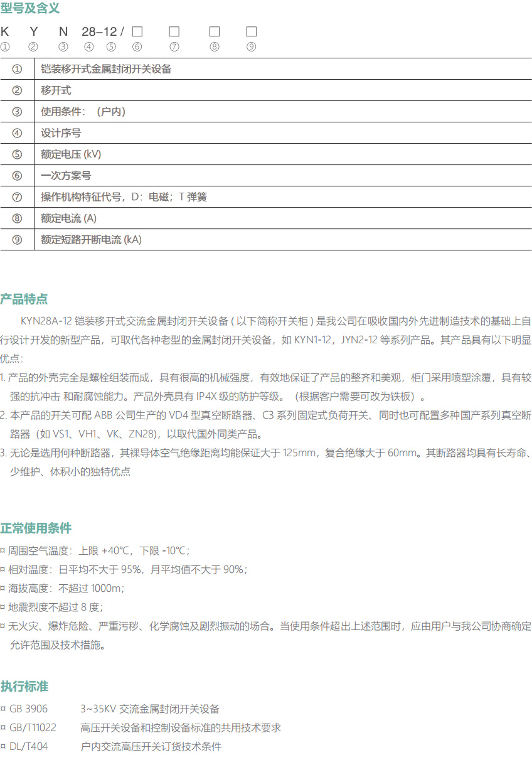Click the line starting 1. 产品的外壳完全是螺栓组装而成

[x=266, y=378]
